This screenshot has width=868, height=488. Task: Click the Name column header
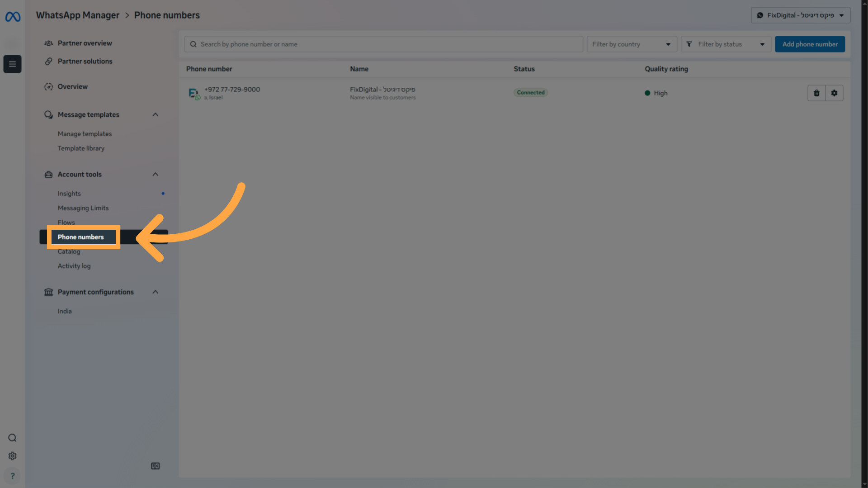point(359,69)
